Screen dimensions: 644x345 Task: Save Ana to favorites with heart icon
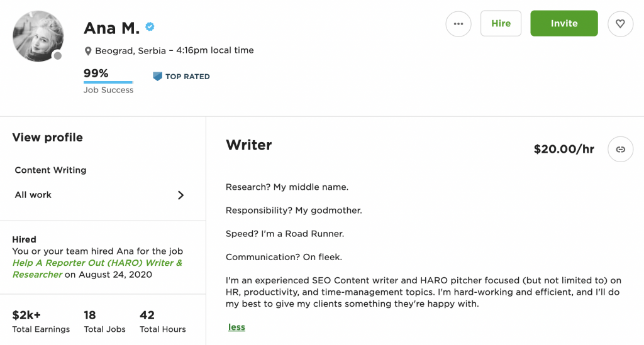620,24
